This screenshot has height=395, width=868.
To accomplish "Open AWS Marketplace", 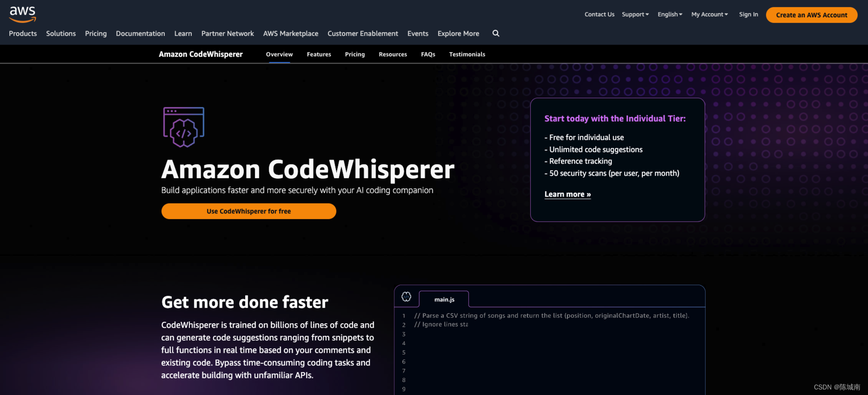I will [291, 33].
